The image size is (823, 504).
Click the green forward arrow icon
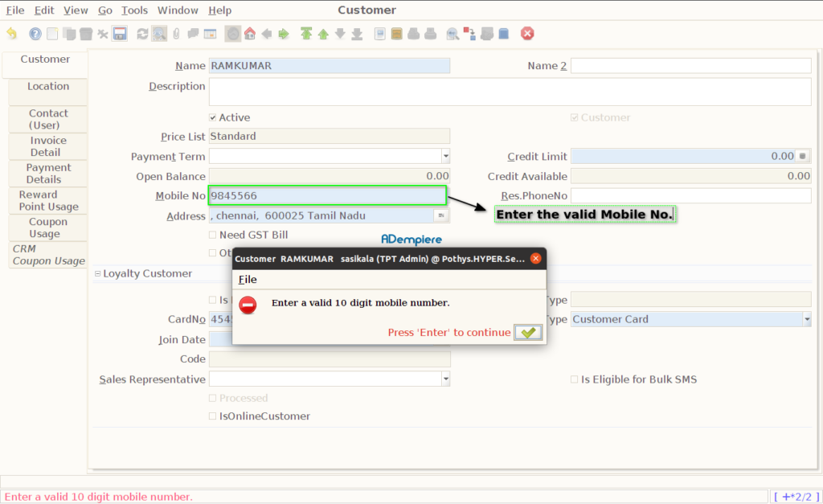284,34
